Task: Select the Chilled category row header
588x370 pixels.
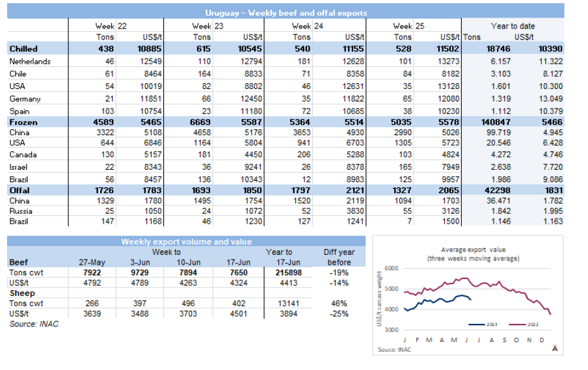Action: 23,49
